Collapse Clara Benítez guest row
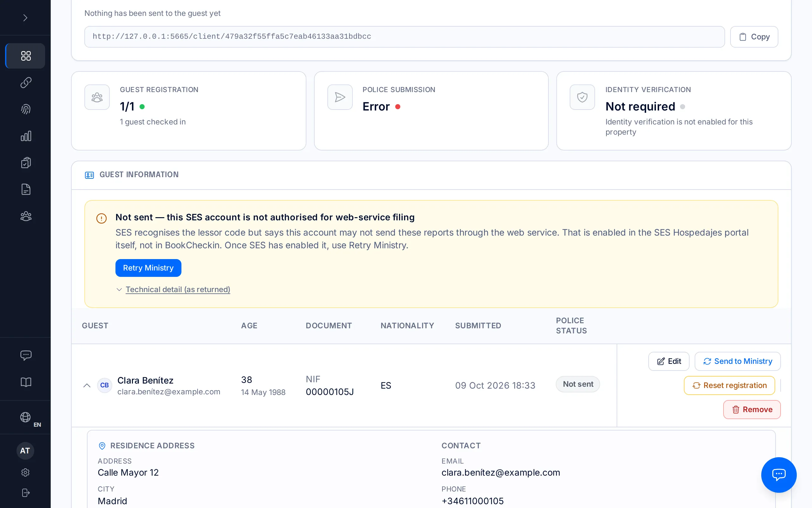812x508 pixels. (x=87, y=385)
